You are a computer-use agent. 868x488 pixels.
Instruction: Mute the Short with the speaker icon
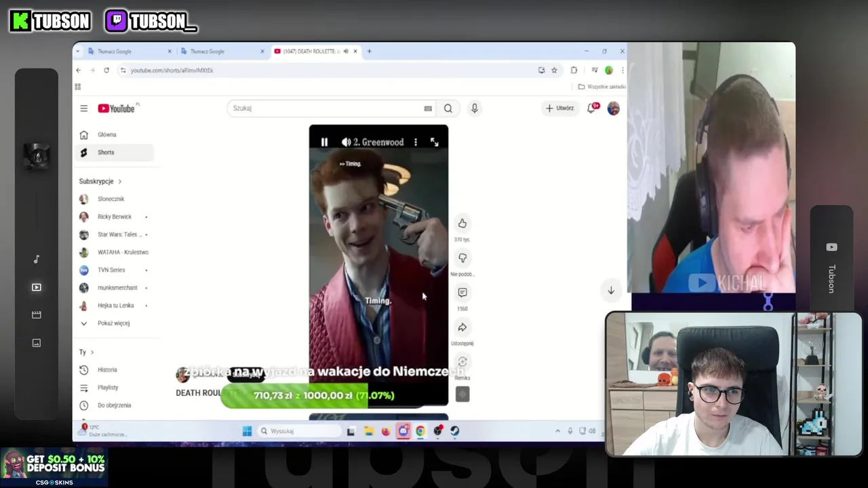(346, 142)
